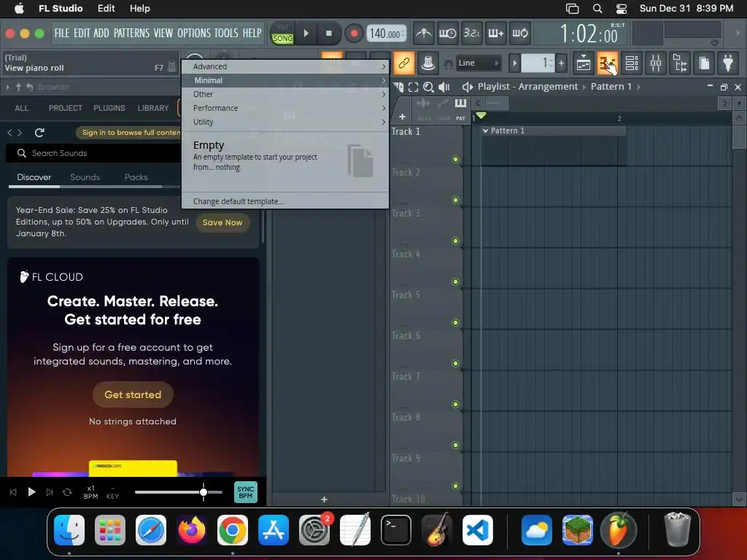
Task: Toggle the recording countdown 3.2.1 icon
Action: click(x=472, y=34)
